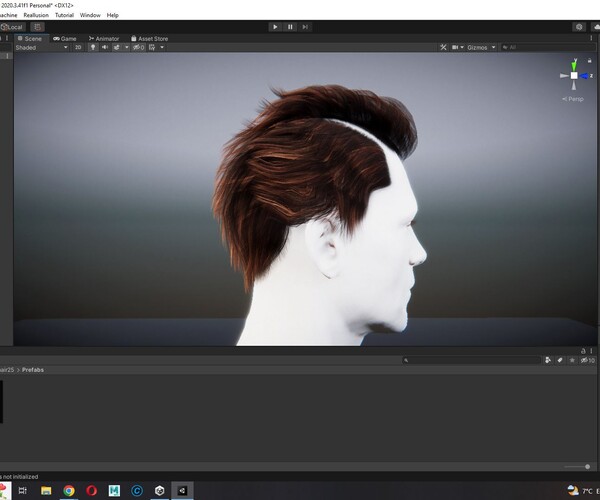The width and height of the screenshot is (600, 500).
Task: Open the Shaded draw mode dropdown
Action: pos(41,47)
